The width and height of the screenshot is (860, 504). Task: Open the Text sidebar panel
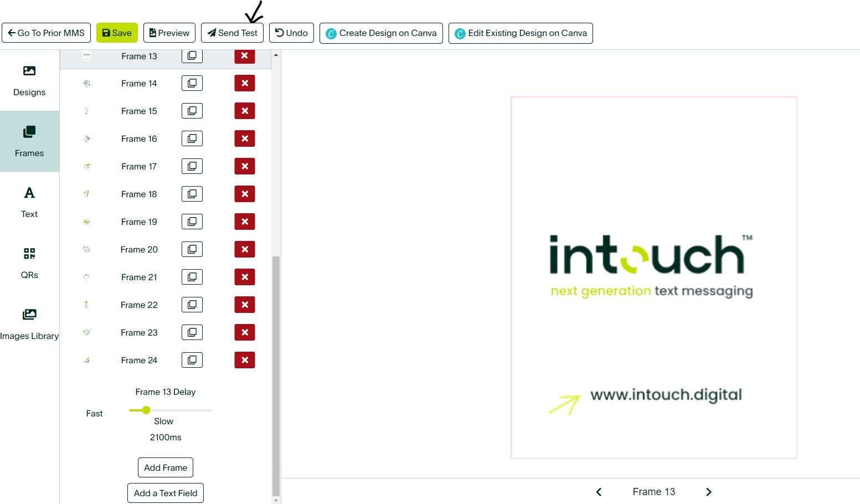[29, 202]
